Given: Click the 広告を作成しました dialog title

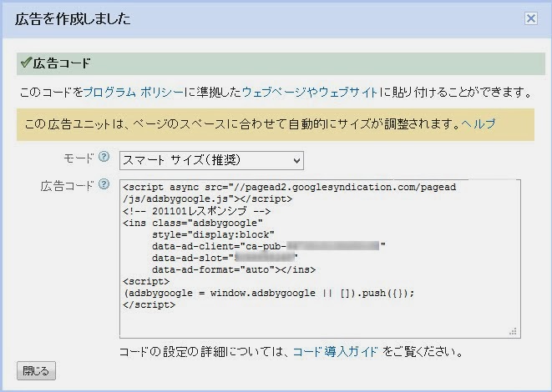Looking at the screenshot, I should click(x=73, y=18).
